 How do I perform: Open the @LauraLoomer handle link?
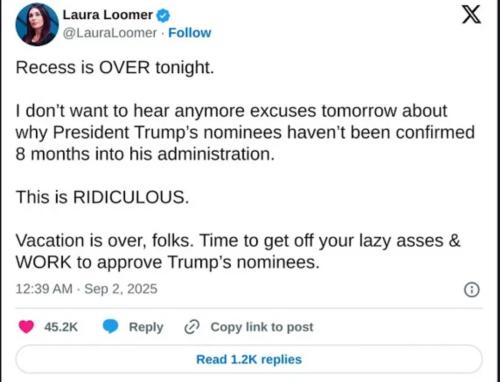(x=109, y=33)
